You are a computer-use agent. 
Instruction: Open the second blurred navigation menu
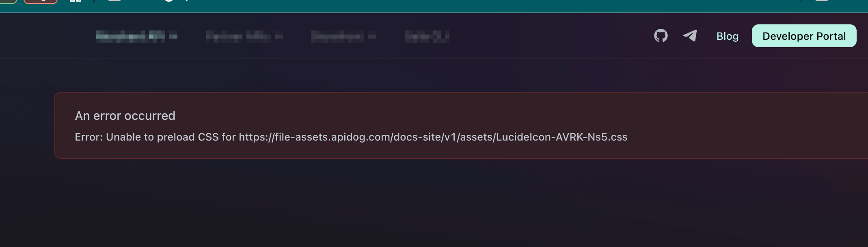[238, 37]
